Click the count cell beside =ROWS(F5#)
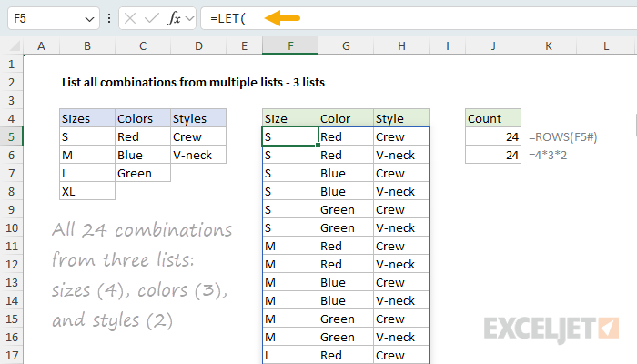 [493, 136]
